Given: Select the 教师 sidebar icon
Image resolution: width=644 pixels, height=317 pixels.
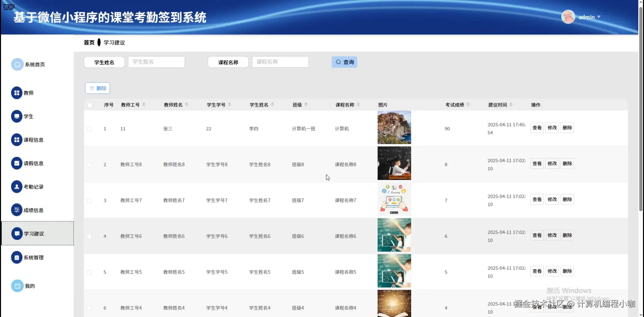Looking at the screenshot, I should [17, 93].
